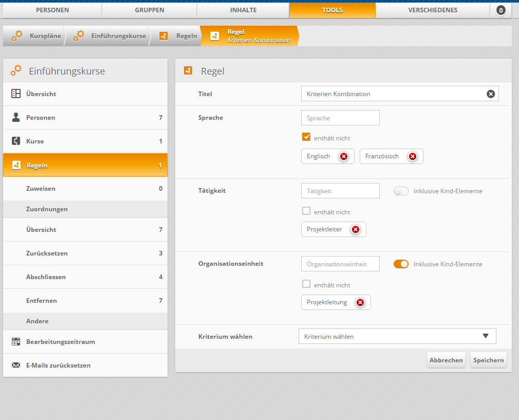Remove the Projektleitung tag
Viewport: 519px width, 420px height.
(x=360, y=302)
